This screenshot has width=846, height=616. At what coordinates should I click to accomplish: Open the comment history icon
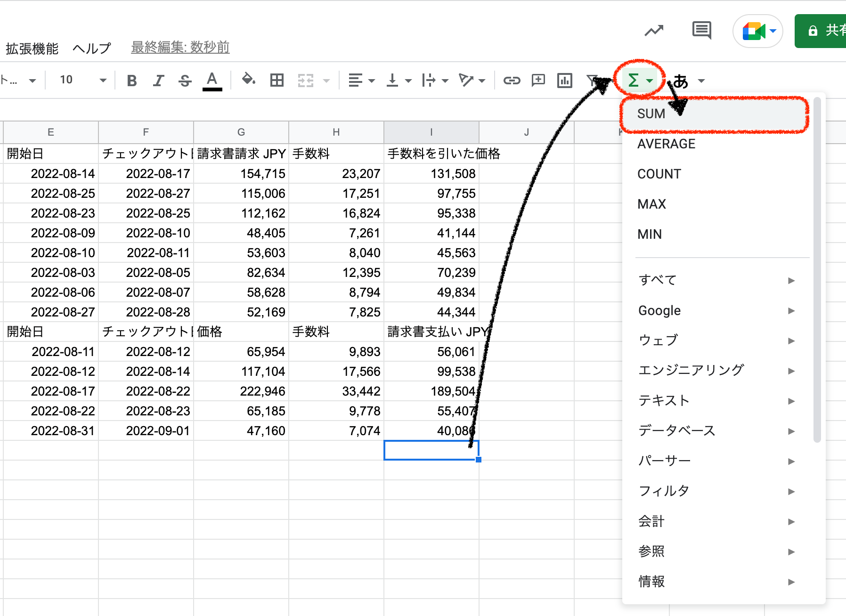tap(701, 31)
